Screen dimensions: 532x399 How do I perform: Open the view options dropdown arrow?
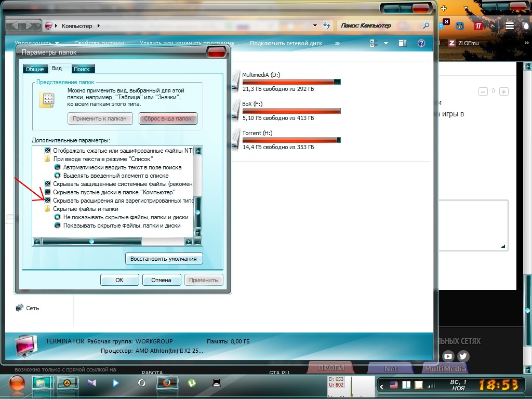(386, 43)
